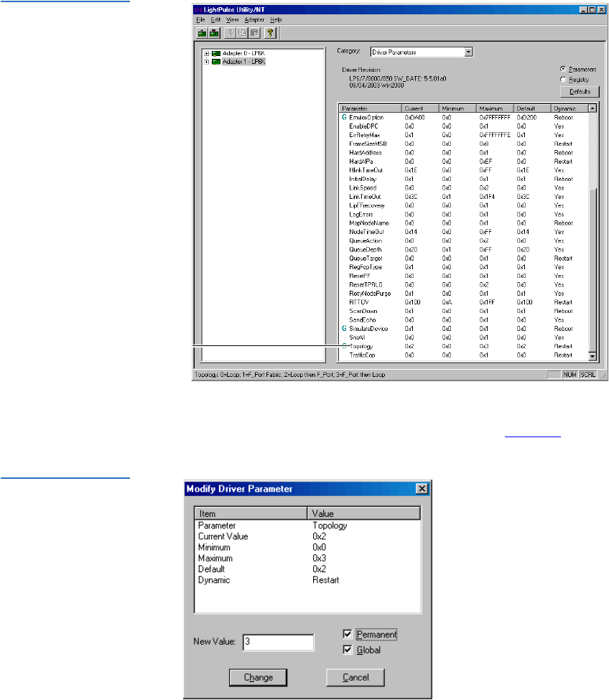This screenshot has width=609, height=700.
Task: Click the red-arrow adapter toolbar icon
Action: click(214, 32)
